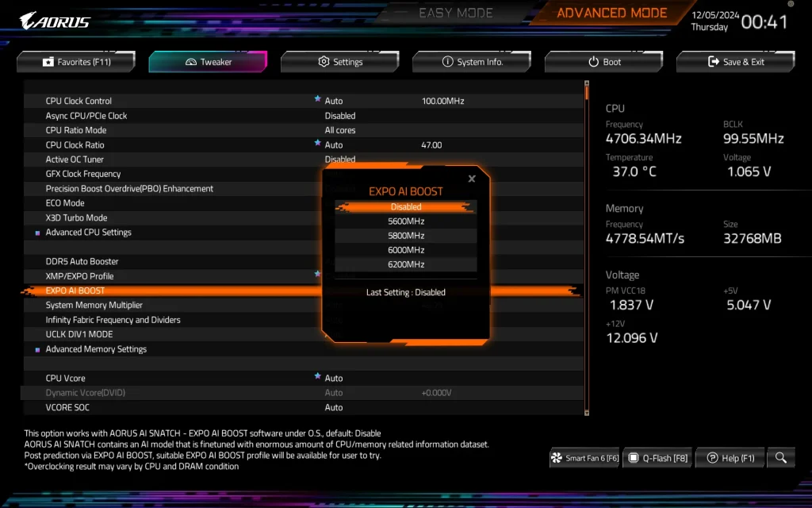This screenshot has height=508, width=812.
Task: Click the date and time display
Action: (740, 21)
